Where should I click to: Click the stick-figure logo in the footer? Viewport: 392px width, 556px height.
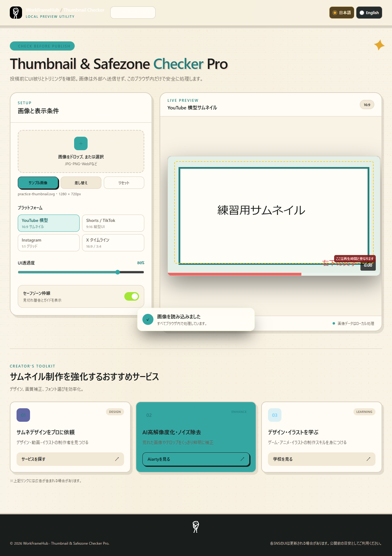coord(196,527)
